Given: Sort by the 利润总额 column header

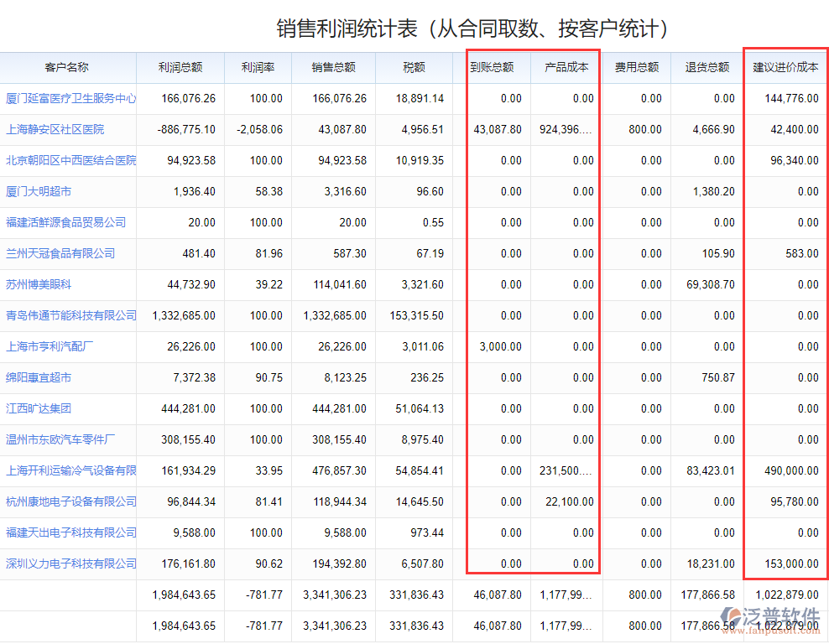Looking at the screenshot, I should (180, 68).
